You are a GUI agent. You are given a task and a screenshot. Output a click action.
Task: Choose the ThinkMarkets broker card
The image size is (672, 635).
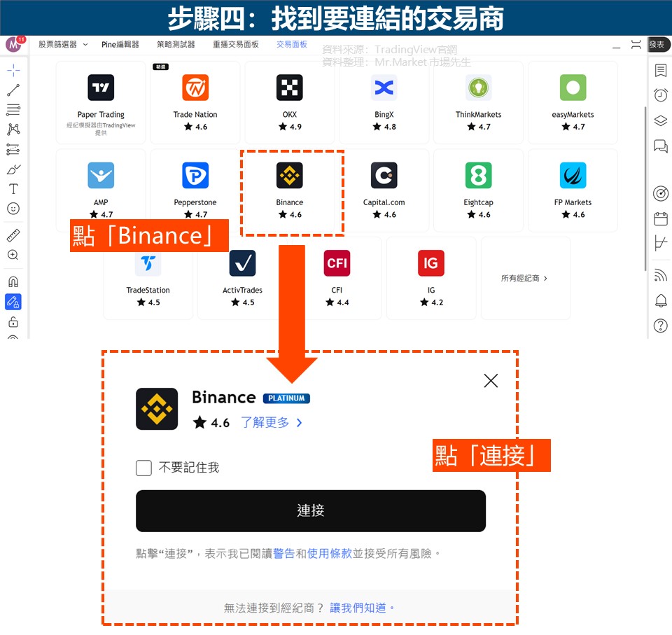click(478, 102)
